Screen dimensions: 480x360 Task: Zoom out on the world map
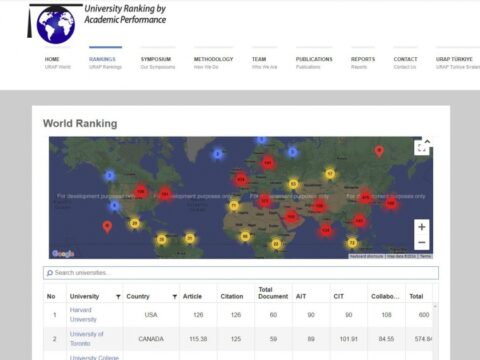422,242
